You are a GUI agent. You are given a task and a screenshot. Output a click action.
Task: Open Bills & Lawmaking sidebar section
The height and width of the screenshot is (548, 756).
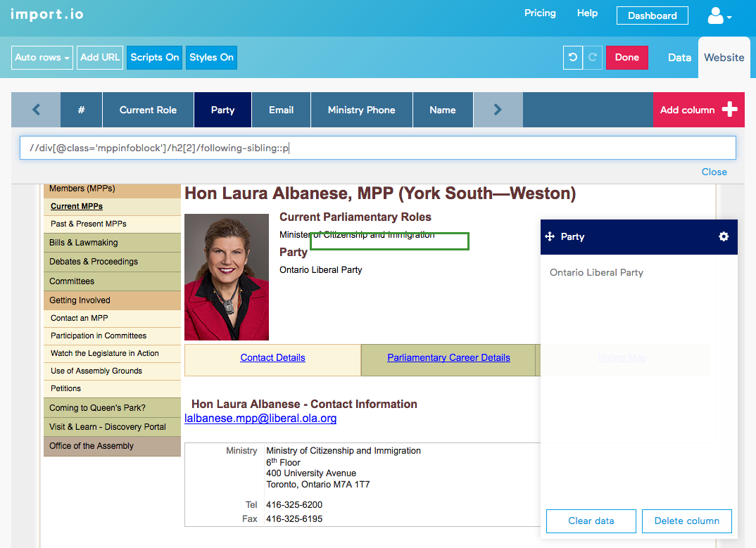112,243
